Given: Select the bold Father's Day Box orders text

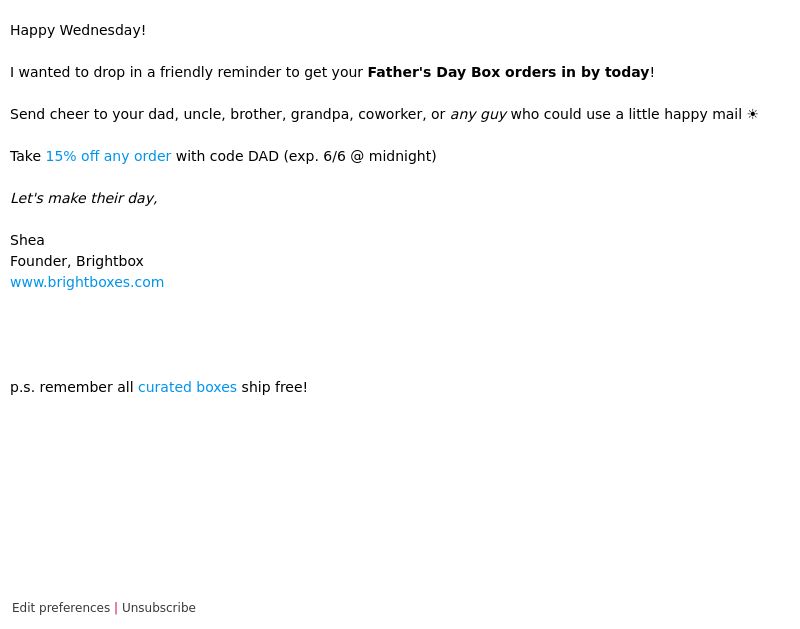Looking at the screenshot, I should click(508, 72).
